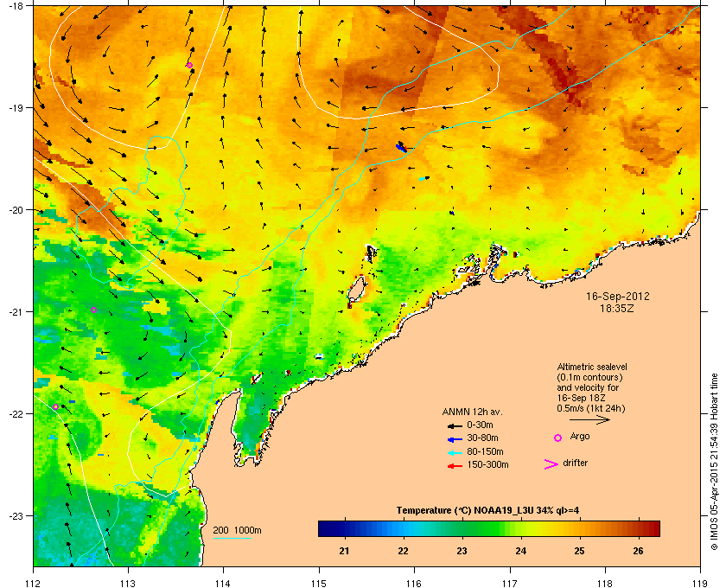Click the 150-300m depth range label
Image resolution: width=726 pixels, height=588 pixels.
[x=487, y=464]
